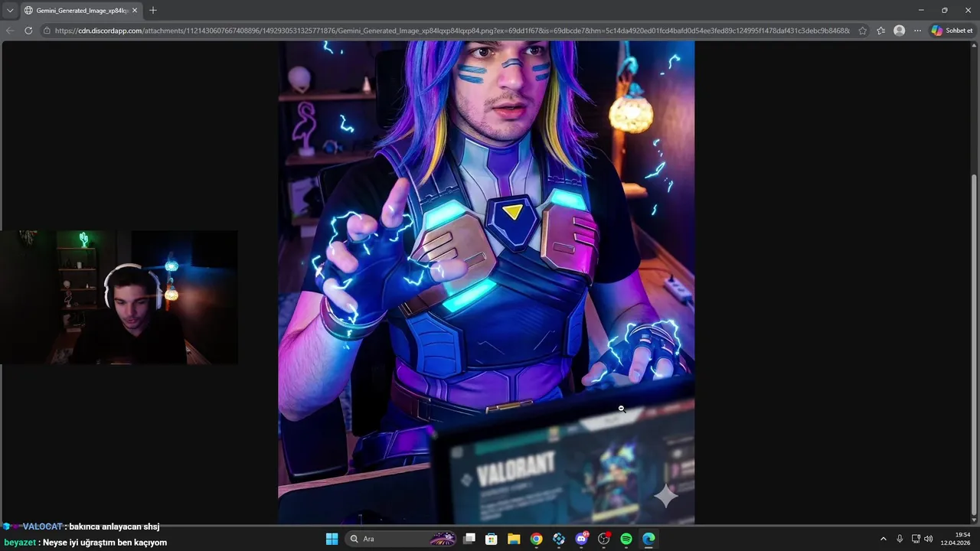
Task: Open Task View from taskbar
Action: click(x=469, y=539)
